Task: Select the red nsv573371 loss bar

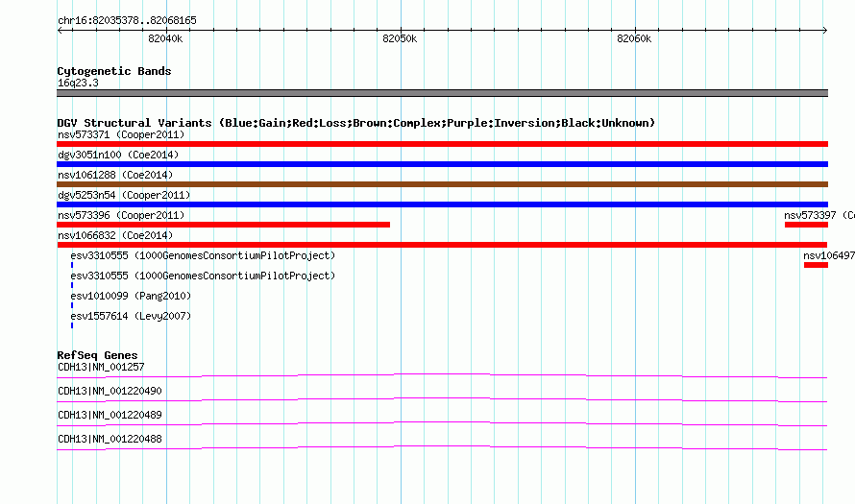Action: (442, 144)
